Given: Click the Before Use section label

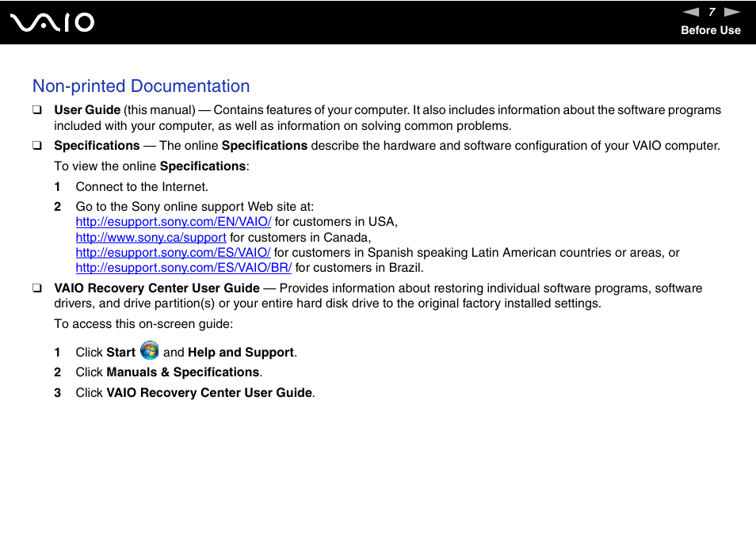Looking at the screenshot, I should coord(711,30).
